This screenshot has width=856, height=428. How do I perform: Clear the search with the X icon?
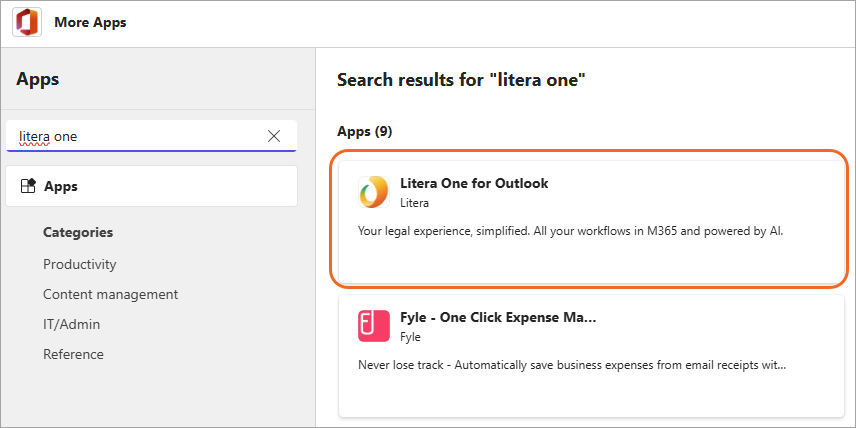tap(274, 136)
